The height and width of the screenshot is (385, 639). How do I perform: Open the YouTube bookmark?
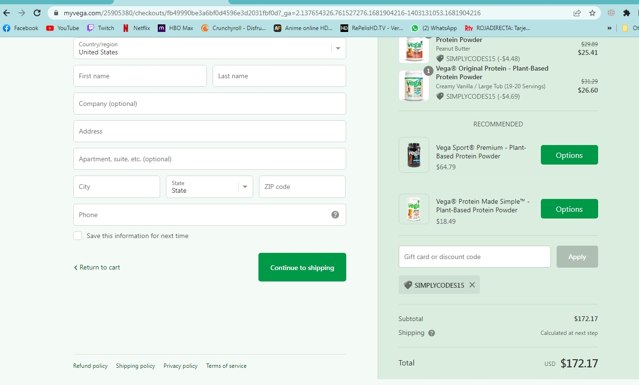click(62, 28)
